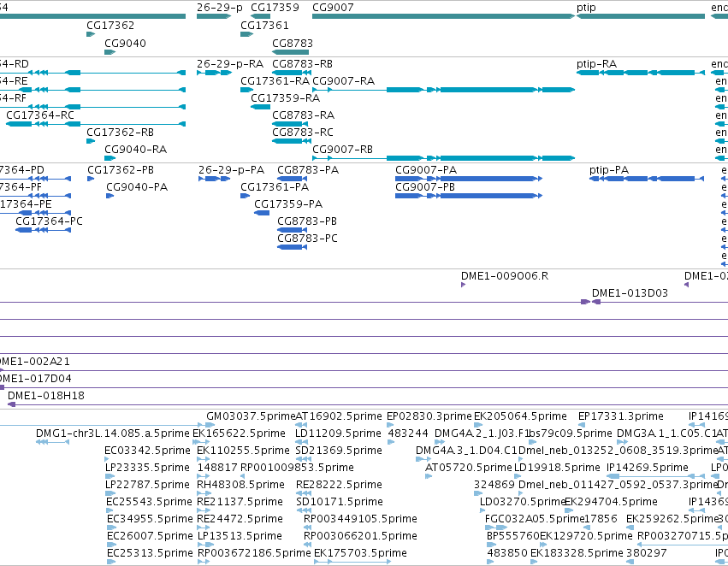Click the IP14269.5prime EST label
The height and width of the screenshot is (566, 728).
648,468
